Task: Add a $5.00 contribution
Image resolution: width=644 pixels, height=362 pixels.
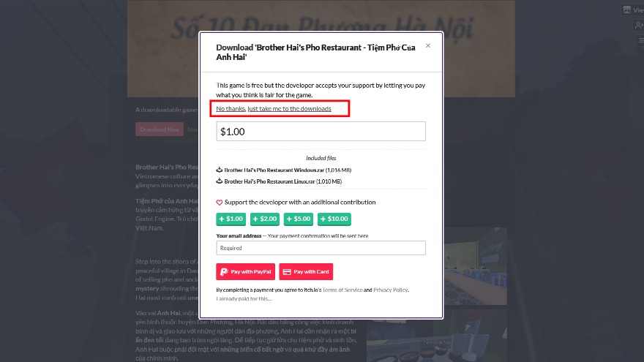Action: (x=299, y=219)
